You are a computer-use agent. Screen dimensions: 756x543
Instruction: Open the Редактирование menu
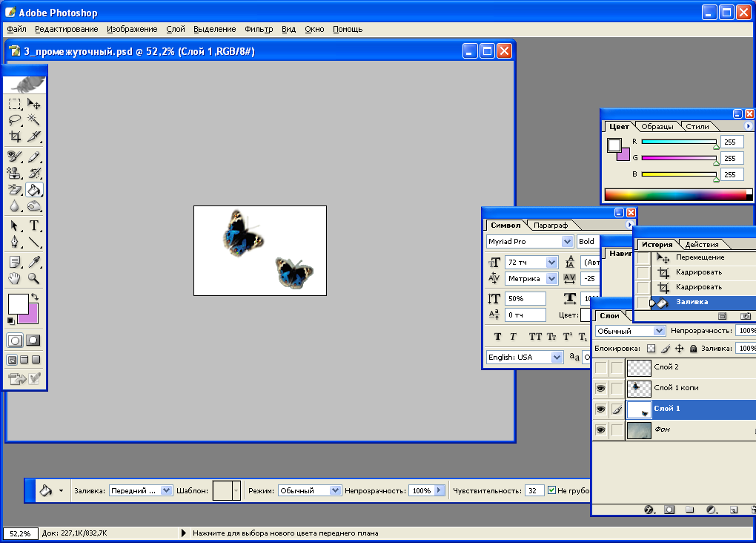(x=67, y=29)
